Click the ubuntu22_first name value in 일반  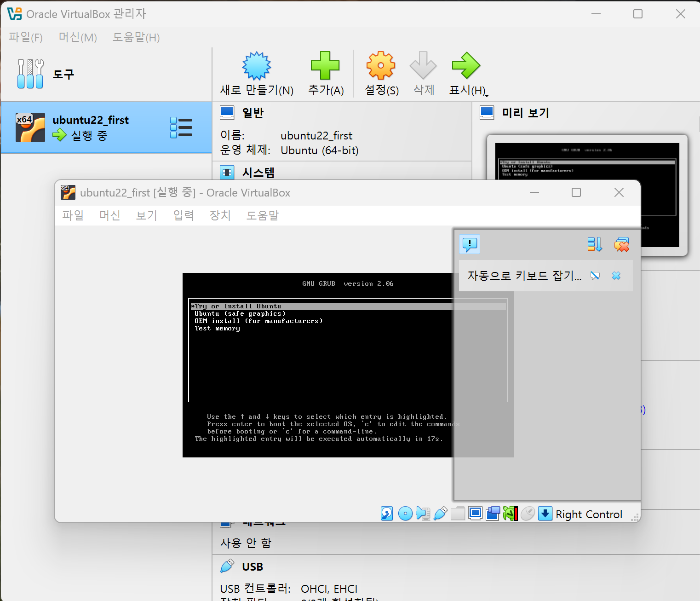click(316, 136)
